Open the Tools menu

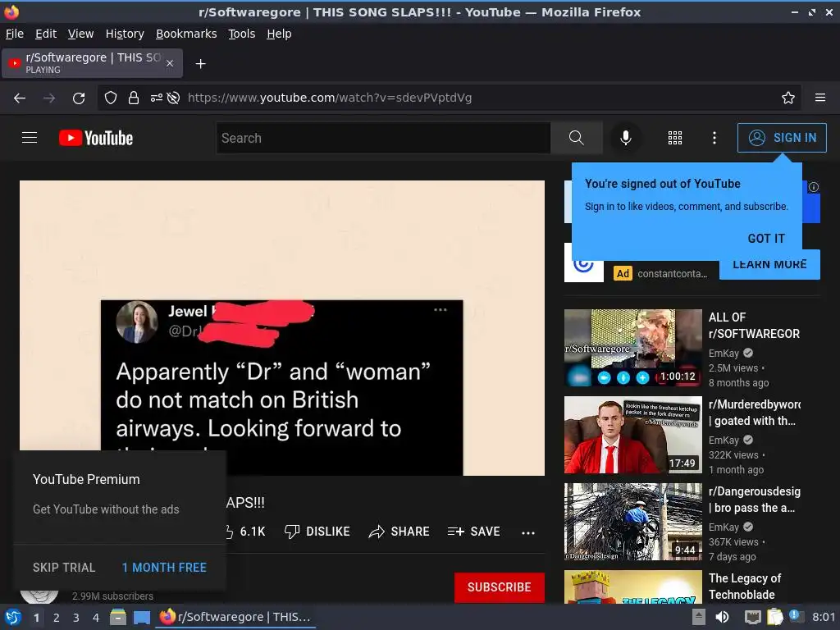coord(242,34)
